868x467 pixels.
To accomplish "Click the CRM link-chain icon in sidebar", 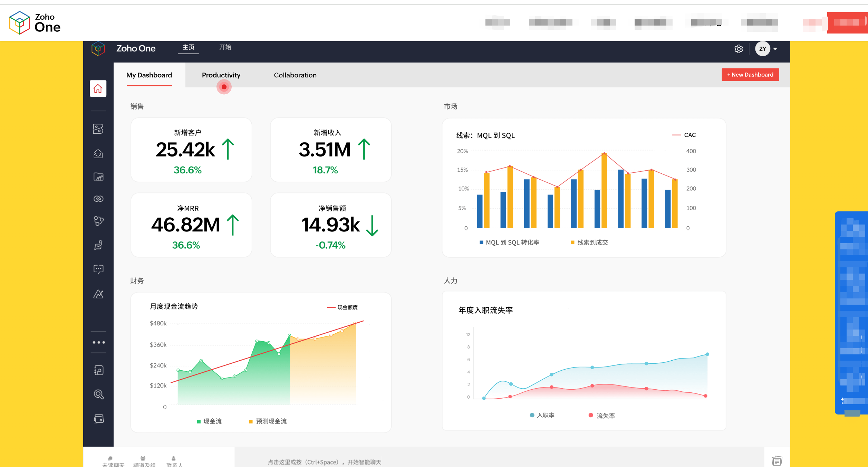I will point(98,199).
